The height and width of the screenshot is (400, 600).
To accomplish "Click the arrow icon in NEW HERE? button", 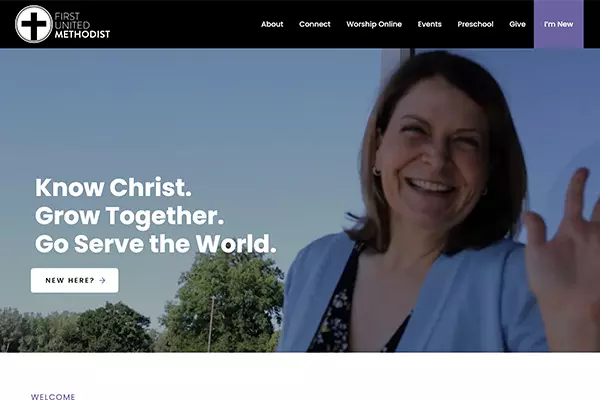I will (x=102, y=281).
